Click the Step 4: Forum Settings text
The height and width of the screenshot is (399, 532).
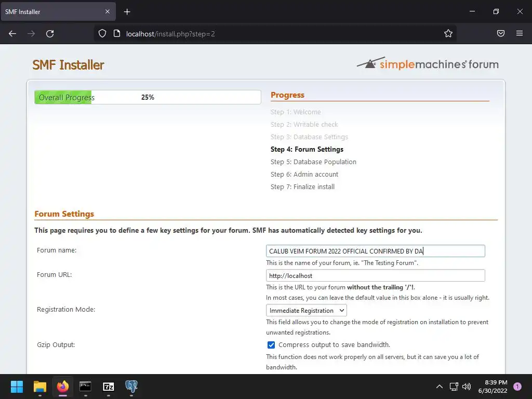(x=307, y=149)
